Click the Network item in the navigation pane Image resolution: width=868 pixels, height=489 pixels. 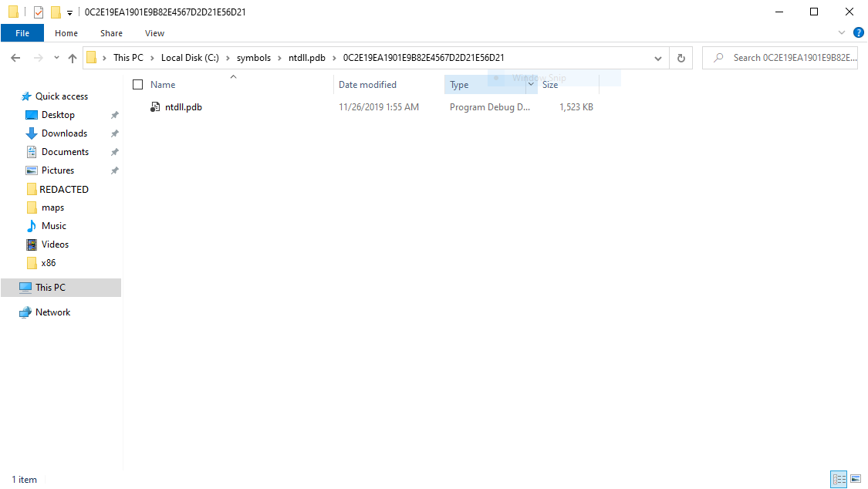point(52,312)
